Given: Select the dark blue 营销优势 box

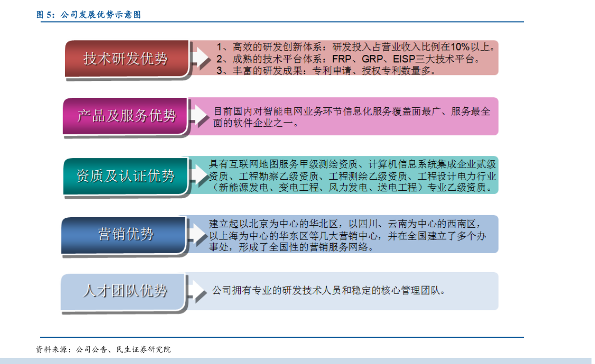Looking at the screenshot, I should coord(125,234).
